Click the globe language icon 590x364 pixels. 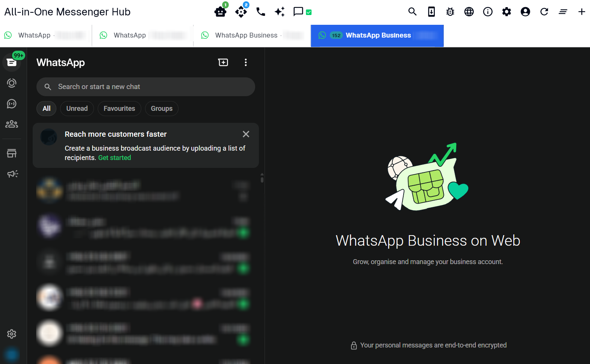[469, 12]
